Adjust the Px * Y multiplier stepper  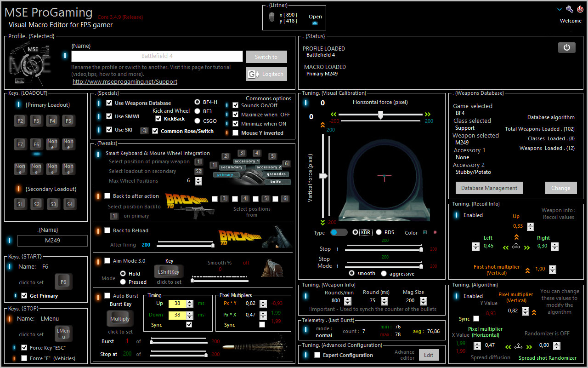pos(263,304)
